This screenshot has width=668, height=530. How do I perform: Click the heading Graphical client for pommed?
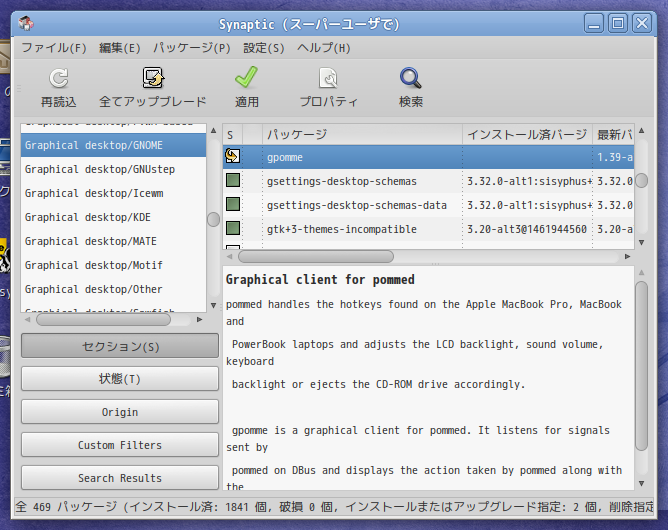(320, 279)
